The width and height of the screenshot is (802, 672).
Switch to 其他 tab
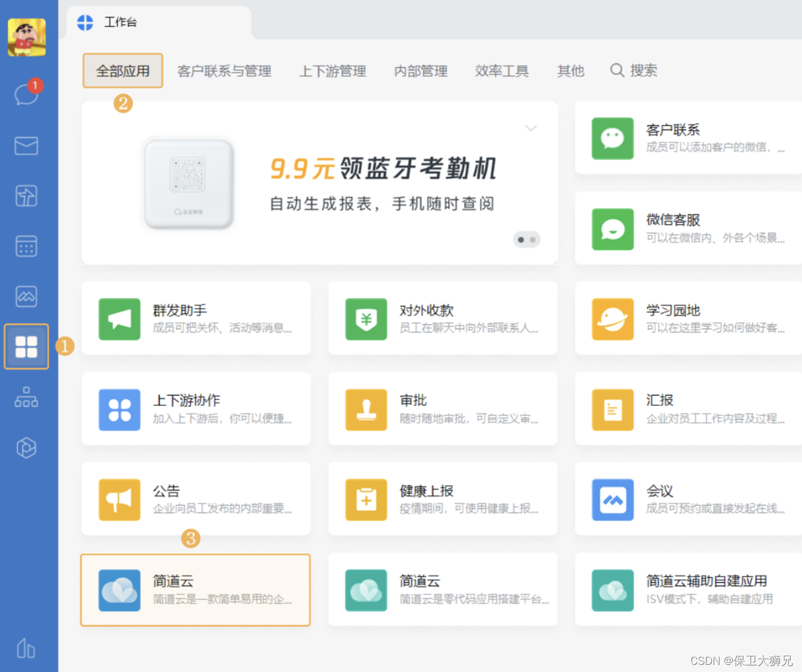click(x=570, y=71)
